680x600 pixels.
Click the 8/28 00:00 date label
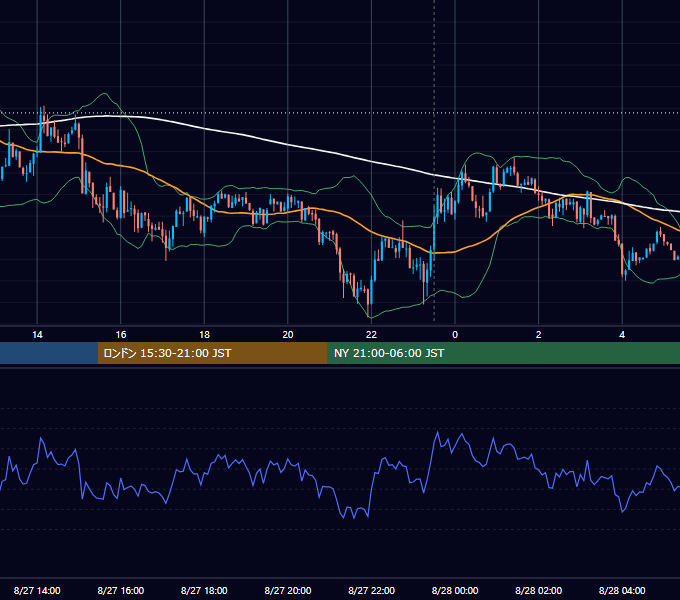point(455,590)
